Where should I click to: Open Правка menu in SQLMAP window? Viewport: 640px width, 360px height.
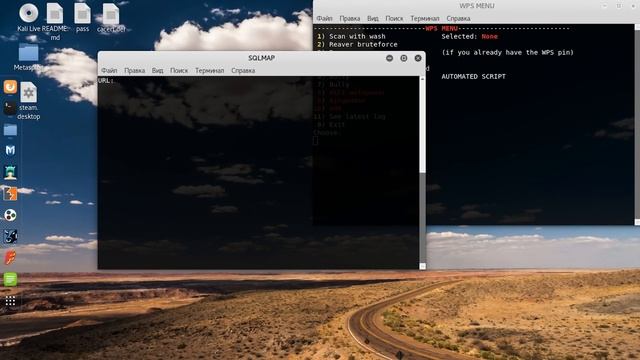[134, 70]
